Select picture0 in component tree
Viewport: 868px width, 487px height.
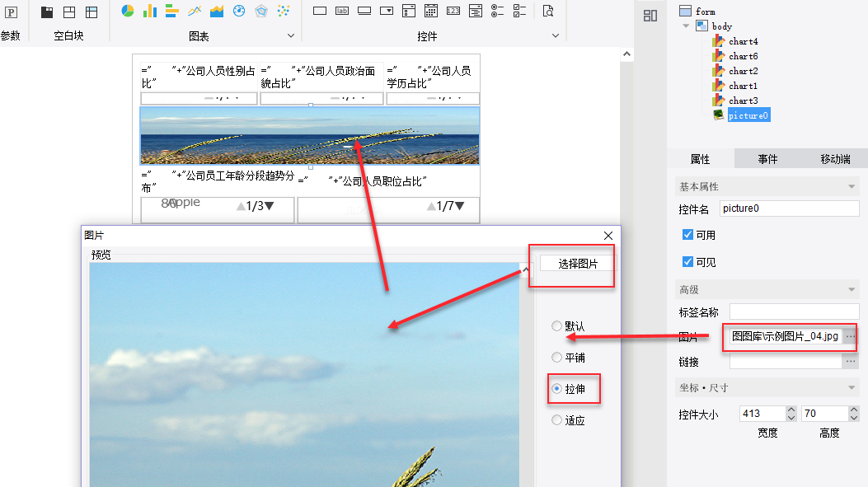748,115
